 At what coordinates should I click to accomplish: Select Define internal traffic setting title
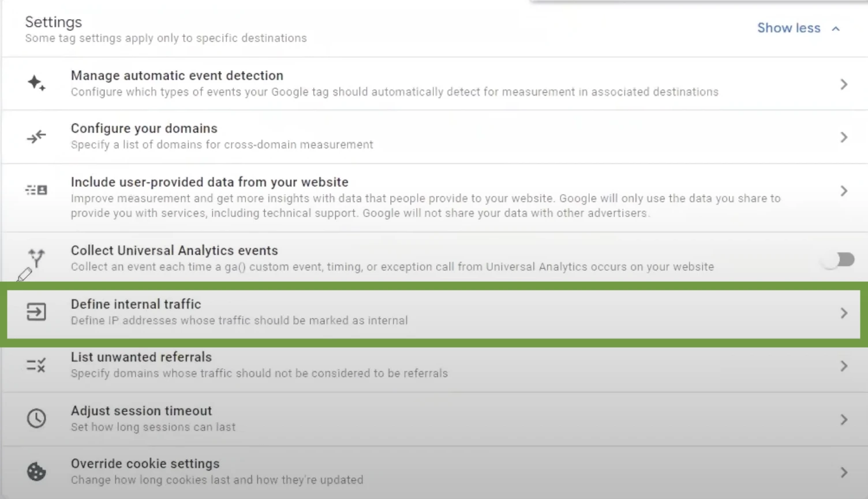click(136, 304)
